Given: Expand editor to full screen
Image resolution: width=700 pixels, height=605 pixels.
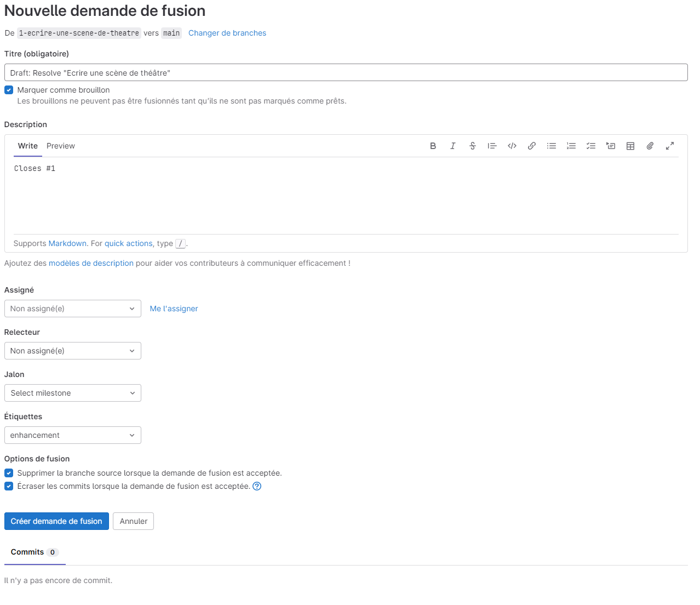Looking at the screenshot, I should pos(669,146).
